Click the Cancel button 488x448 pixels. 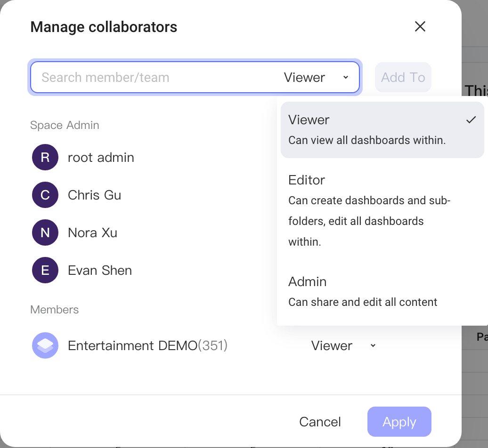coord(320,422)
